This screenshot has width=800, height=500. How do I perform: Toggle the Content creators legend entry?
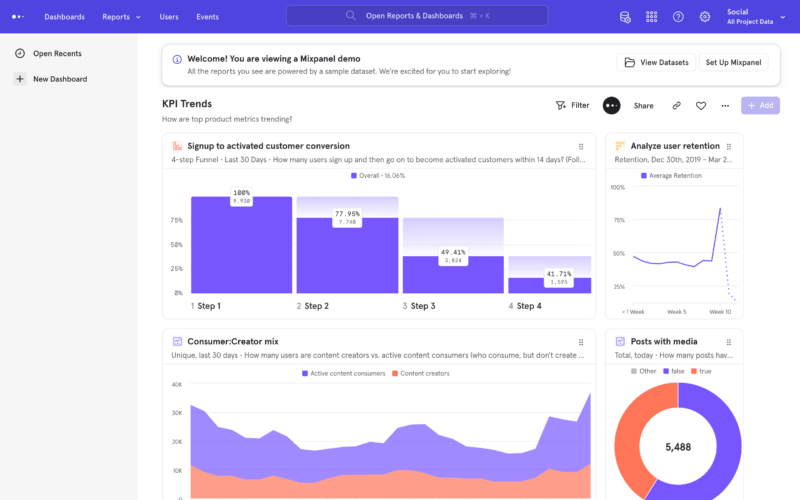point(420,373)
